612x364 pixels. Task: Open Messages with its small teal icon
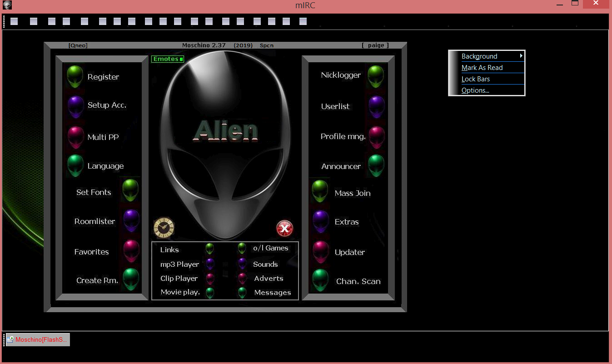[x=243, y=293]
